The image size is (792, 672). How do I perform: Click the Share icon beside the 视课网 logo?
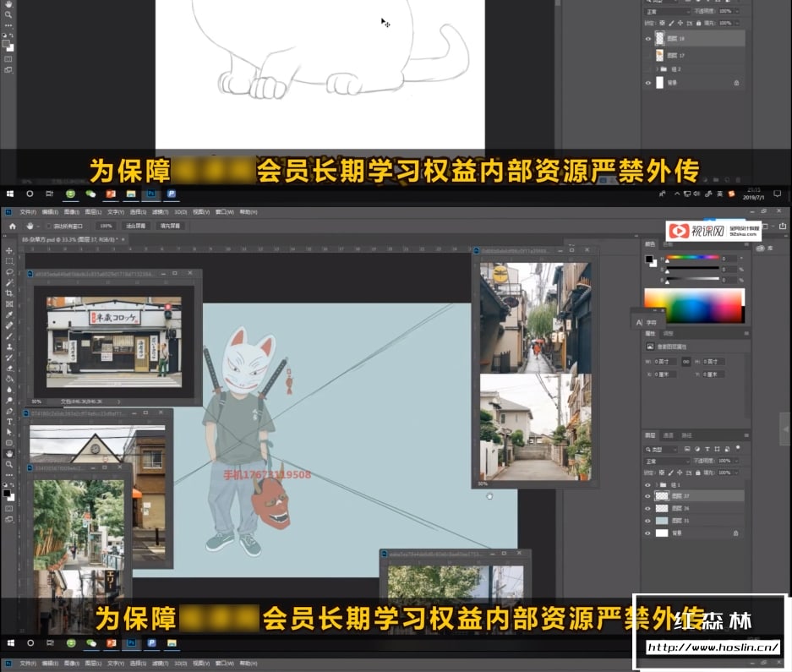pos(783,226)
